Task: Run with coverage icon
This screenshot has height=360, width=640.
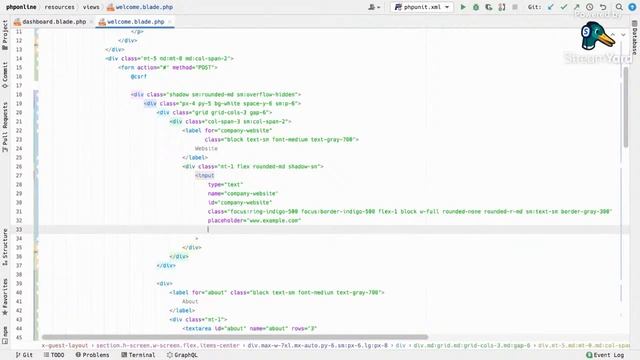Action: click(x=489, y=7)
